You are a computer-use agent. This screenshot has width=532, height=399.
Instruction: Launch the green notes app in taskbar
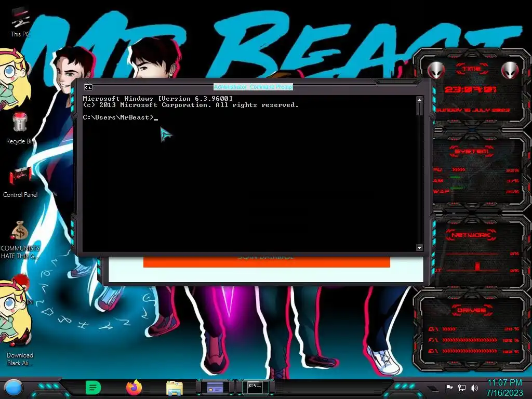point(93,388)
